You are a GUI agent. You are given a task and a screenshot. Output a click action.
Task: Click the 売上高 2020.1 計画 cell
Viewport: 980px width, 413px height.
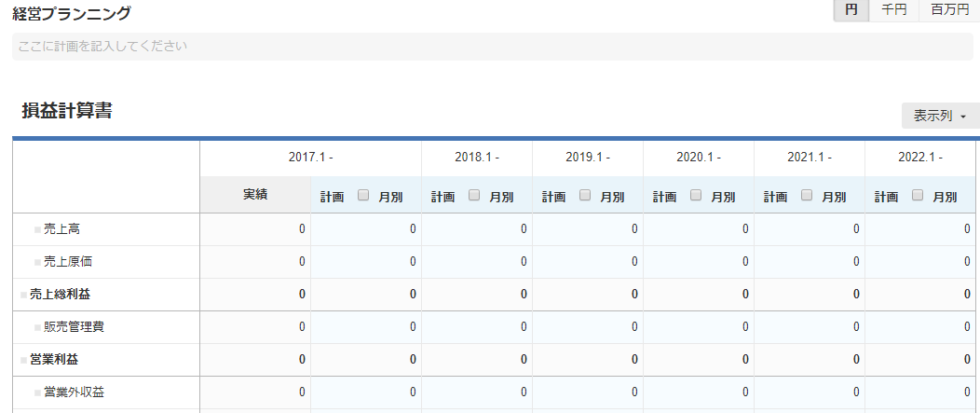pos(699,229)
